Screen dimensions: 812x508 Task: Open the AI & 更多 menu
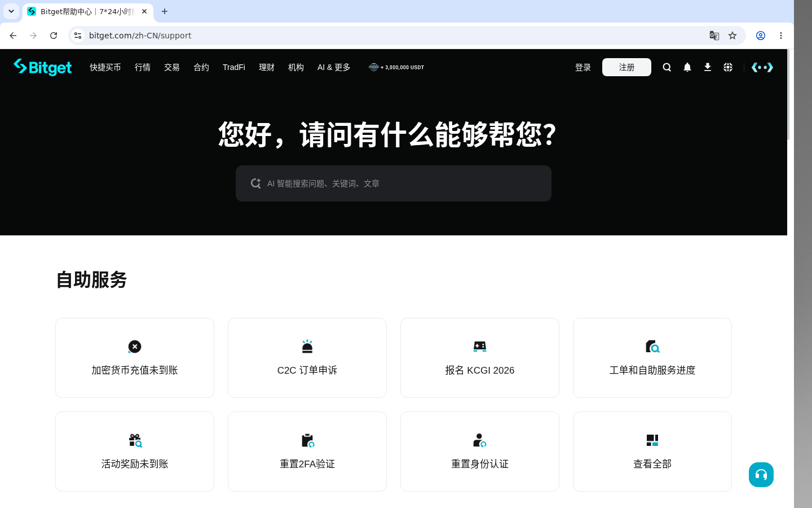pos(334,67)
